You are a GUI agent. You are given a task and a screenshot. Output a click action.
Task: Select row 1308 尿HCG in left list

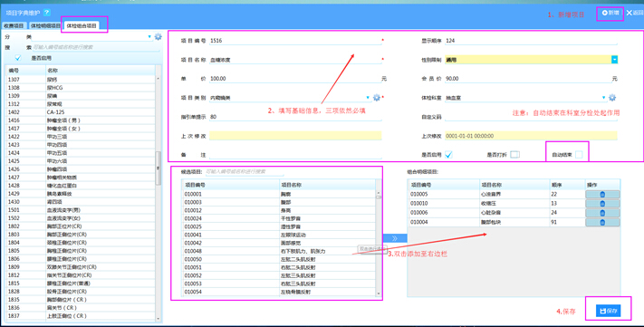pyautogui.click(x=81, y=88)
